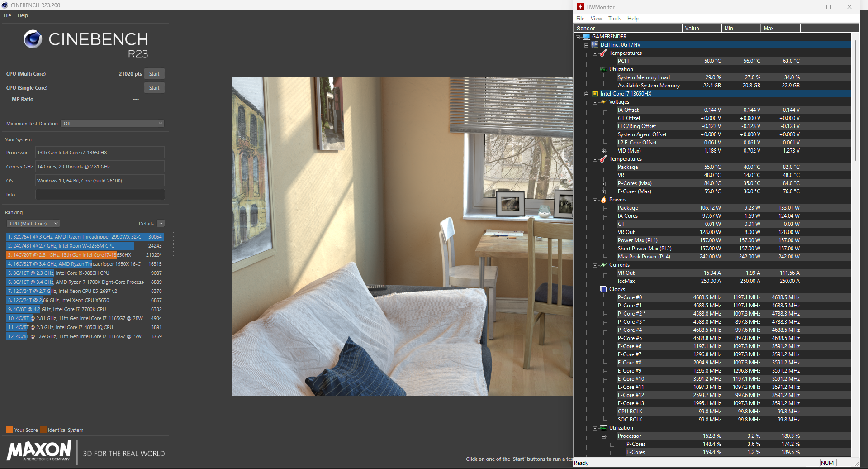
Task: Collapse the Voltages group
Action: pyautogui.click(x=595, y=102)
